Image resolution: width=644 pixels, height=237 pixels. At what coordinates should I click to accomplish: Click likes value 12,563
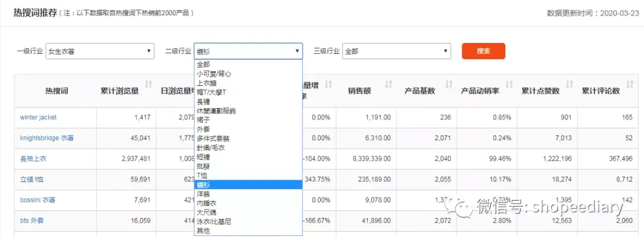562,221
